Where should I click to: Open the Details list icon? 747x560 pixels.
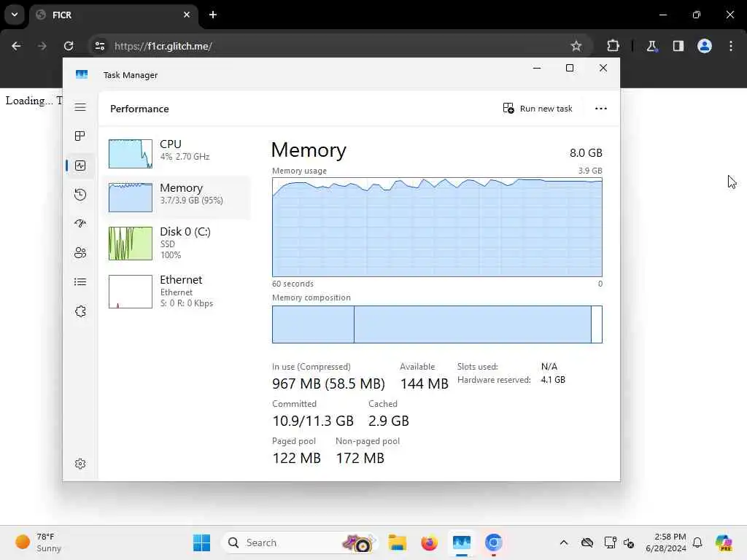(x=80, y=282)
